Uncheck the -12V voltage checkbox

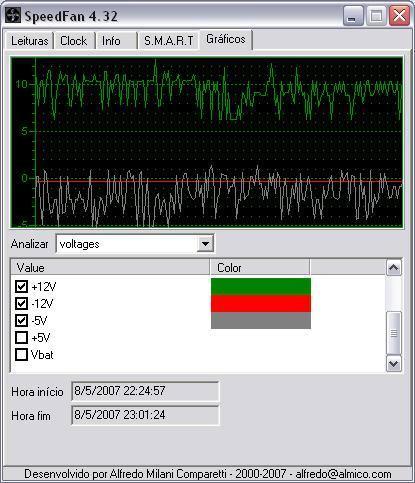(21, 303)
